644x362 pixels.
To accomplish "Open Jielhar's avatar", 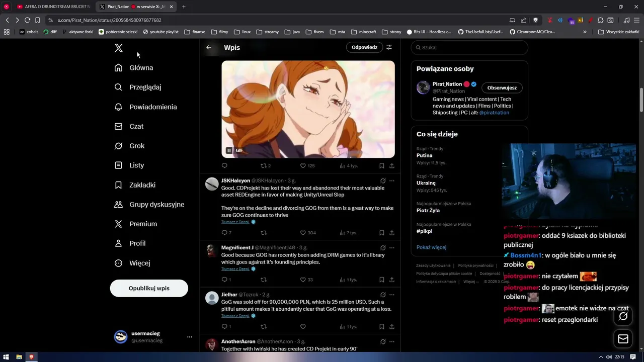I will coord(212,298).
